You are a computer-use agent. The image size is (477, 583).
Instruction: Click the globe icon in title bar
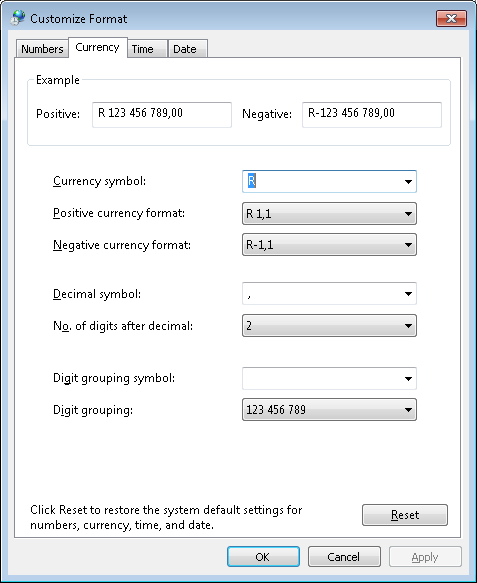pyautogui.click(x=18, y=18)
